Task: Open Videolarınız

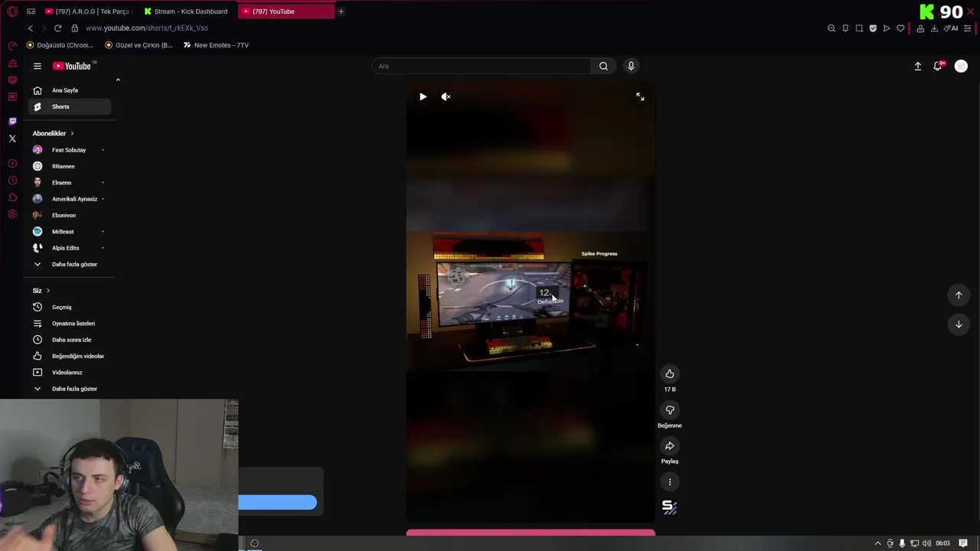Action: click(69, 373)
